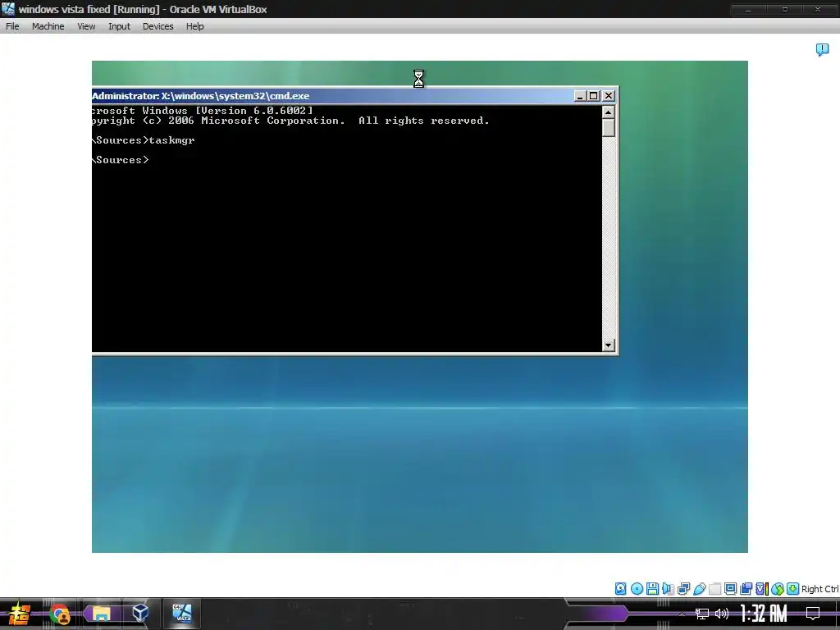
Task: Open File Explorer from the taskbar
Action: (x=101, y=614)
